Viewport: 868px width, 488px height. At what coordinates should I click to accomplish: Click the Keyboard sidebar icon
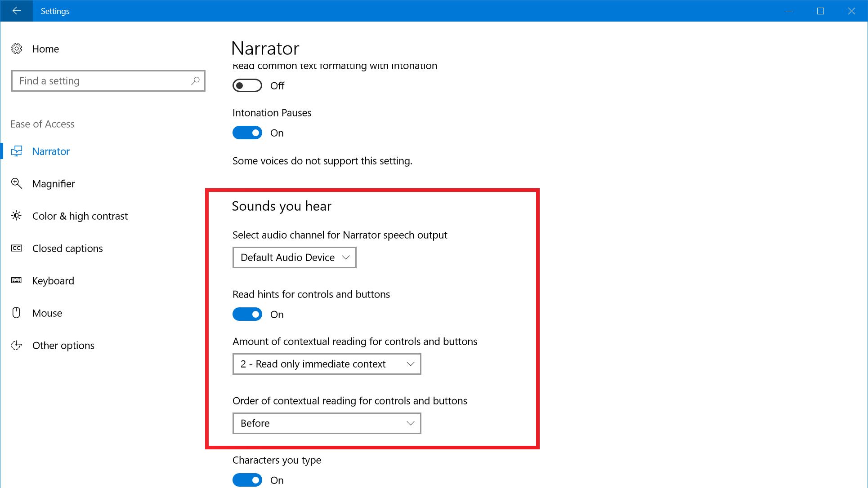[x=17, y=280]
